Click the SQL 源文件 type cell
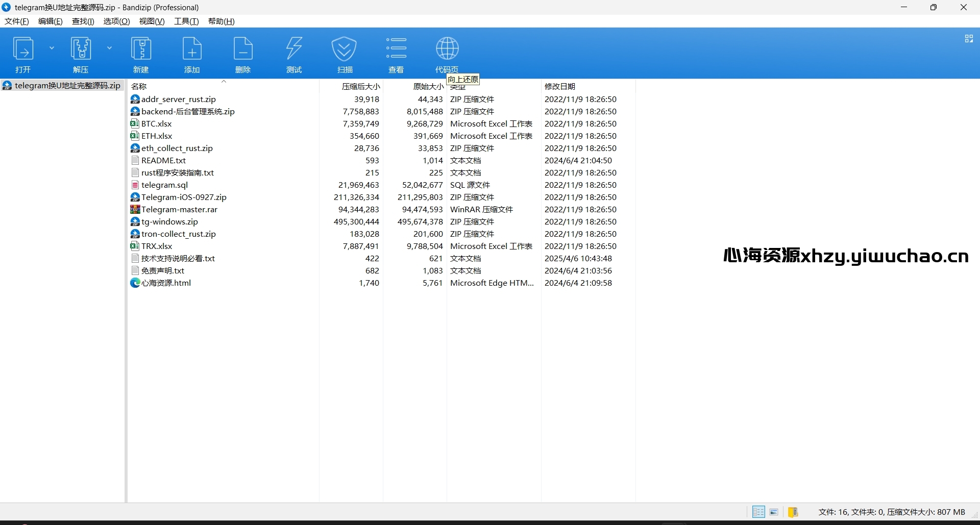This screenshot has height=525, width=980. (470, 185)
